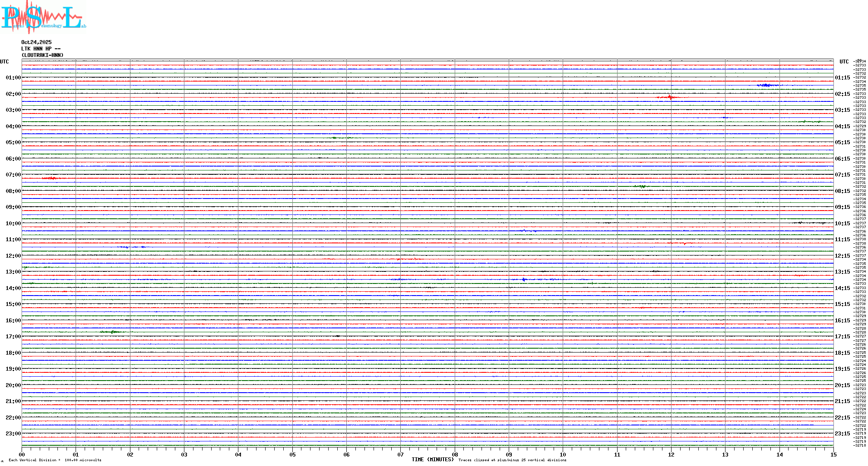
Task: Click the 01:00 hour label
Action: tap(13, 78)
